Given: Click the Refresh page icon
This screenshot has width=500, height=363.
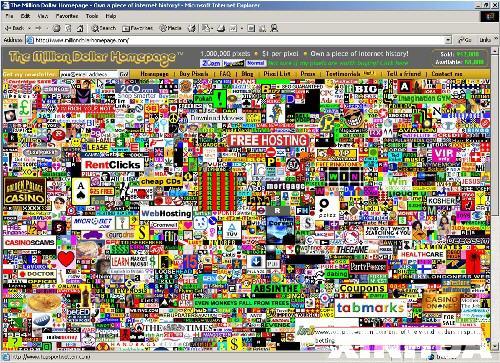Looking at the screenshot, I should pos(68,29).
